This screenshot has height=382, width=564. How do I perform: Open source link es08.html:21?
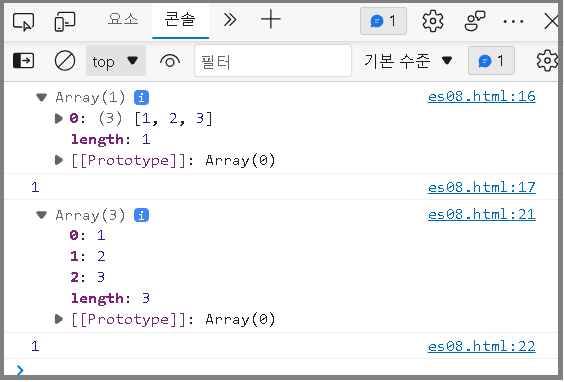[482, 214]
